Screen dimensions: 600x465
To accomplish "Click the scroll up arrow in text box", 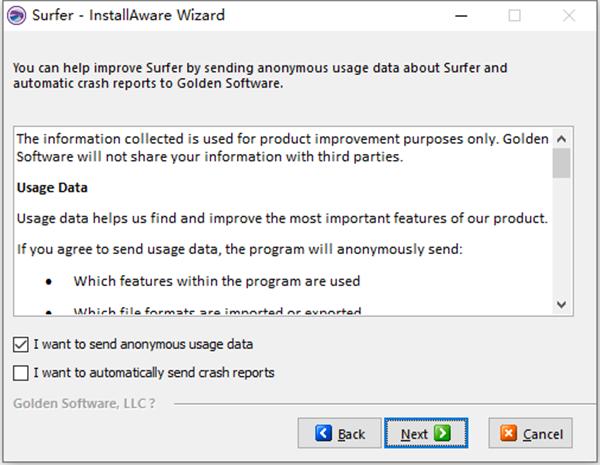I will pyautogui.click(x=561, y=139).
